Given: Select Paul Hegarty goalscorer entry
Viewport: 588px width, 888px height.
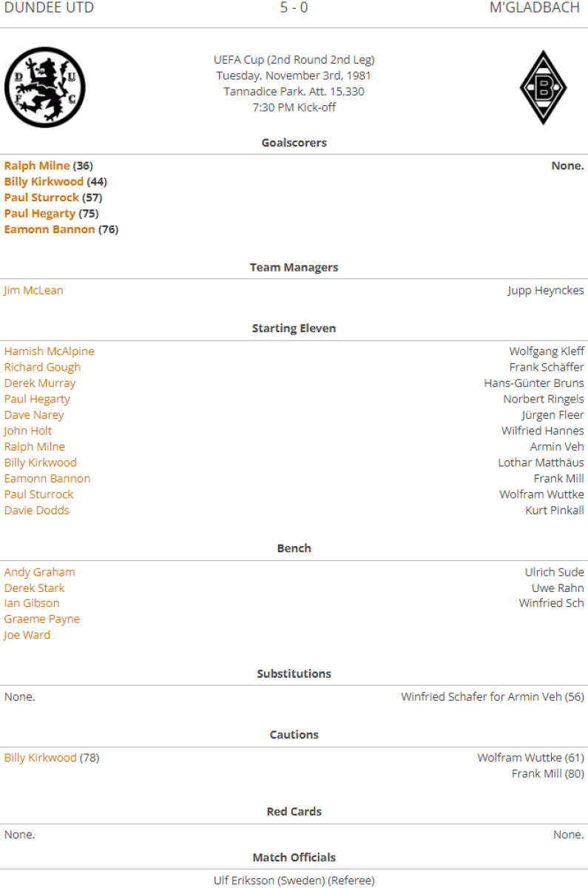Looking at the screenshot, I should coord(40,213).
